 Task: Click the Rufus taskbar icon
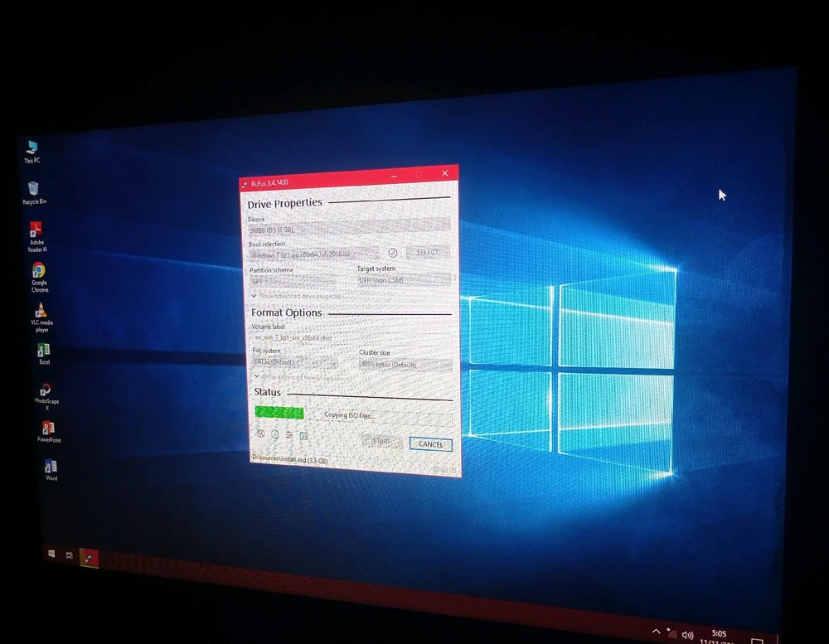[x=89, y=558]
